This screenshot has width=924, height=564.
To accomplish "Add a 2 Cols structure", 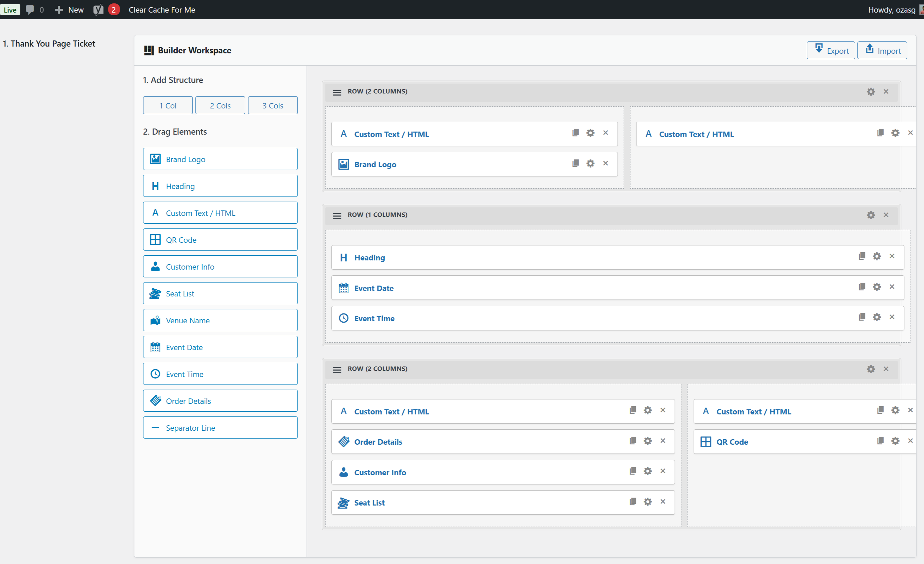I will [x=220, y=105].
